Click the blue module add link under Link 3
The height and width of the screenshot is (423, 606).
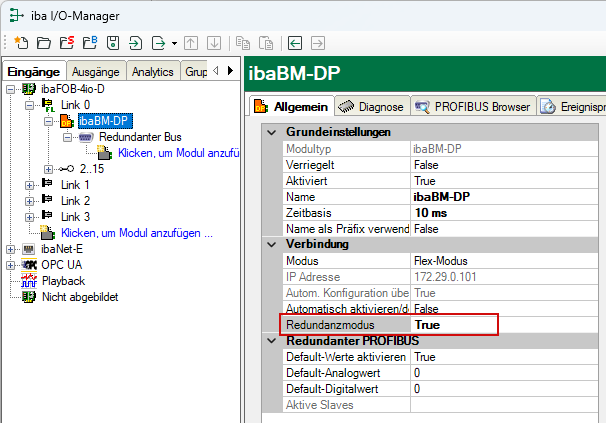coord(137,233)
